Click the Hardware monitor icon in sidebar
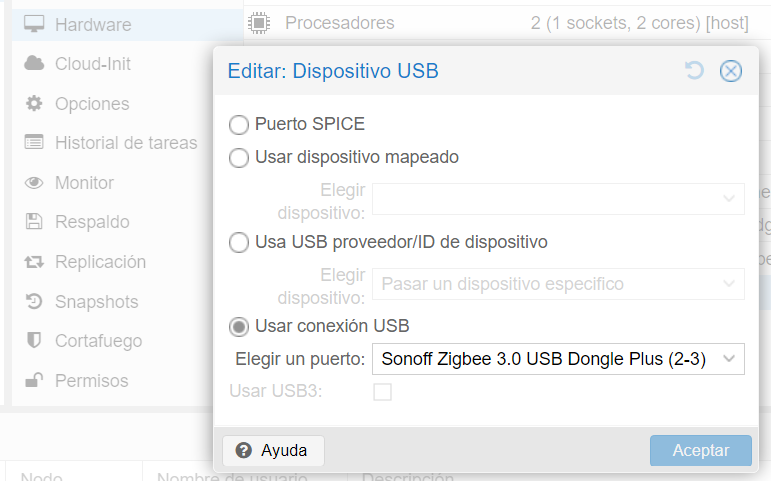 [x=35, y=24]
